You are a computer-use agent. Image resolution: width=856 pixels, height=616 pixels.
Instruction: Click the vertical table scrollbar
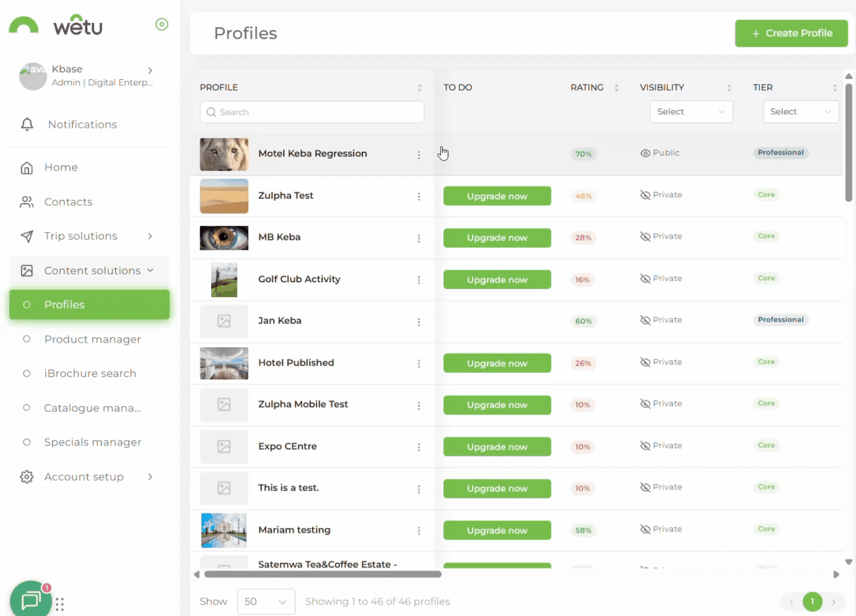click(x=849, y=143)
